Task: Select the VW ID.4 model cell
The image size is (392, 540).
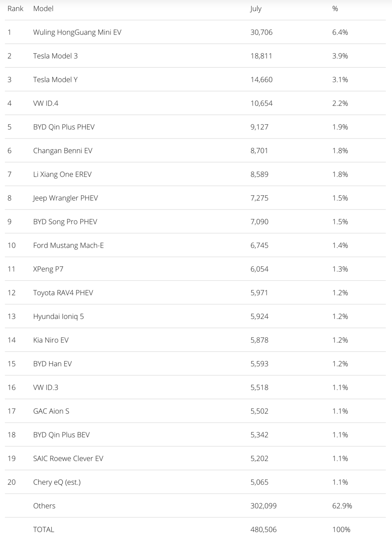Action: (x=46, y=103)
